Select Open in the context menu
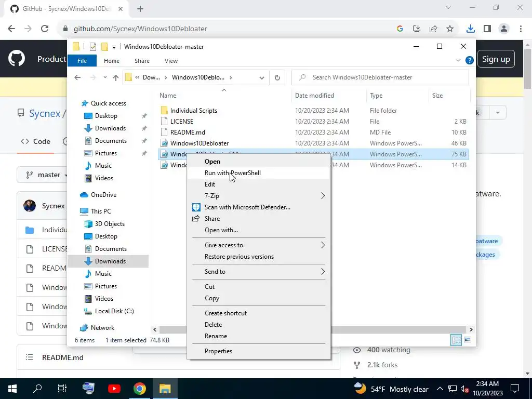This screenshot has width=532, height=399. point(212,162)
